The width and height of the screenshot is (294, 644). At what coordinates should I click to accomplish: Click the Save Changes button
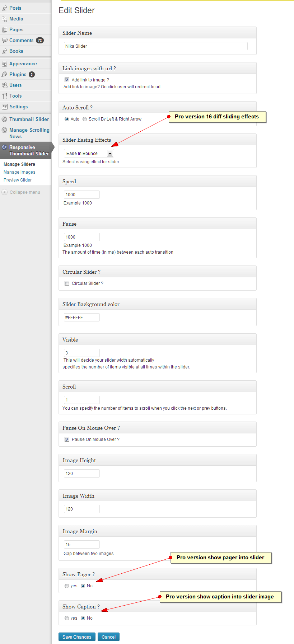click(x=77, y=637)
